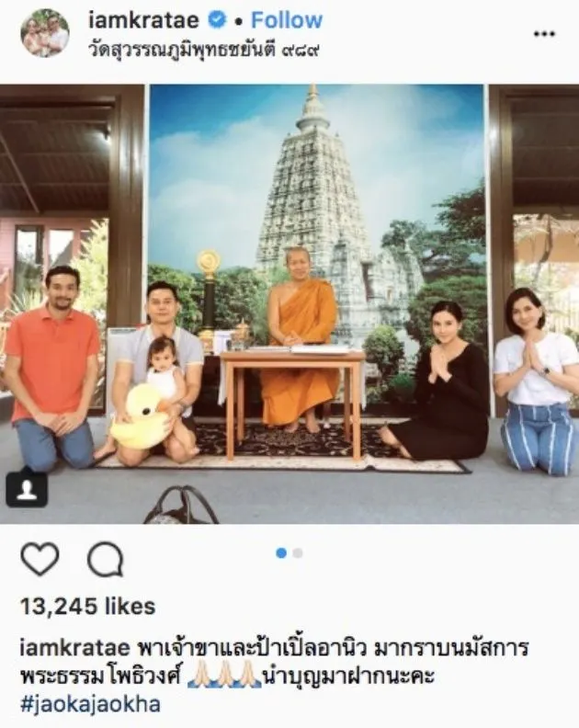Screen dimensions: 579x728
Task: Click the yellow duck toy in photo
Action: (x=141, y=417)
